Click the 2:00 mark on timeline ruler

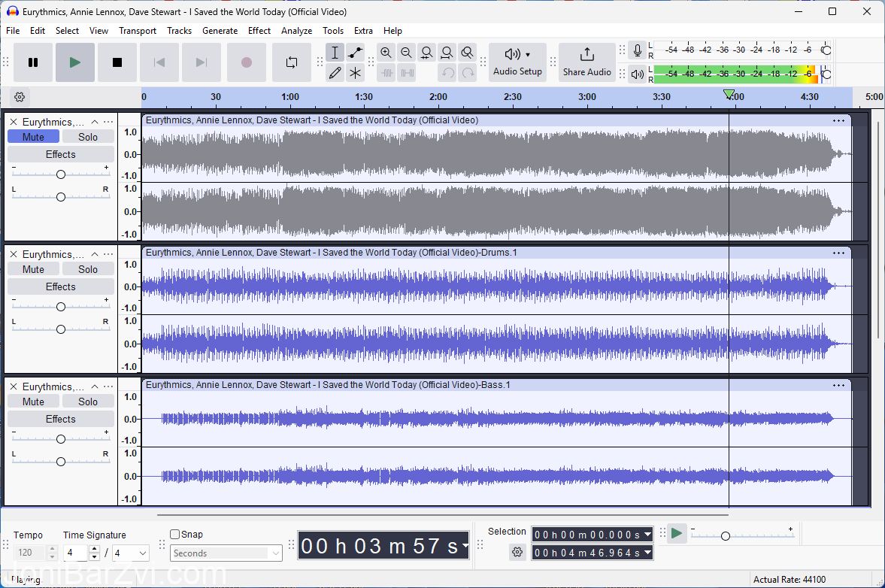pyautogui.click(x=438, y=97)
